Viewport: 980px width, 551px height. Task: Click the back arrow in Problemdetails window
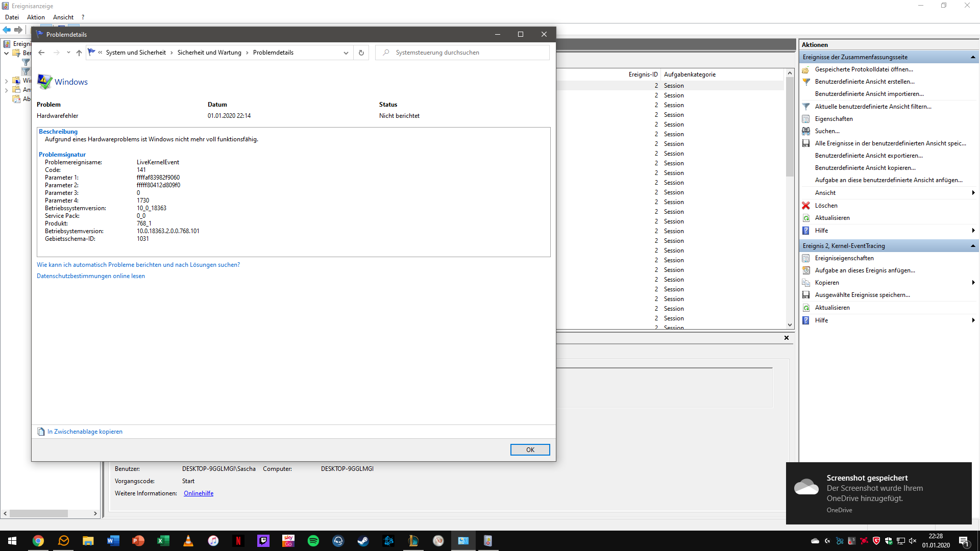pos(41,53)
